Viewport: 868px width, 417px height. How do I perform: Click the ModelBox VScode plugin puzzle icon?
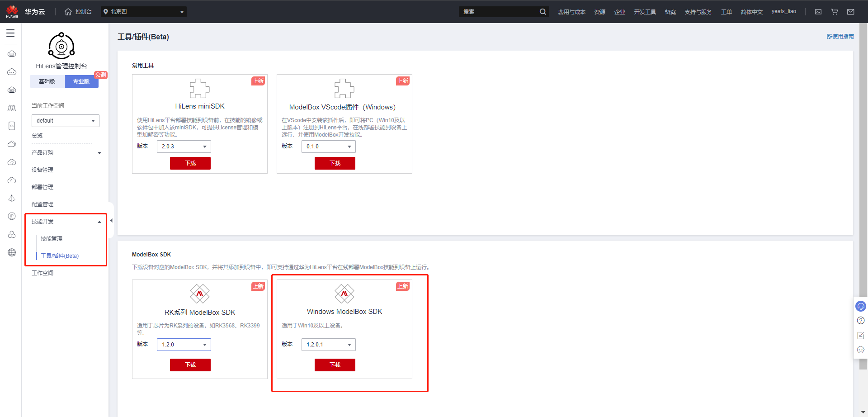click(344, 88)
